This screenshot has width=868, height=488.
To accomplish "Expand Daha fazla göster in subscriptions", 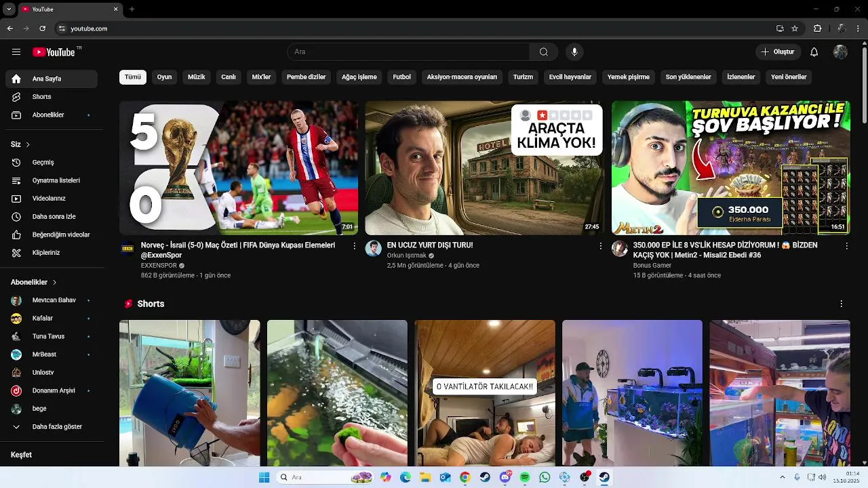I will (52, 427).
